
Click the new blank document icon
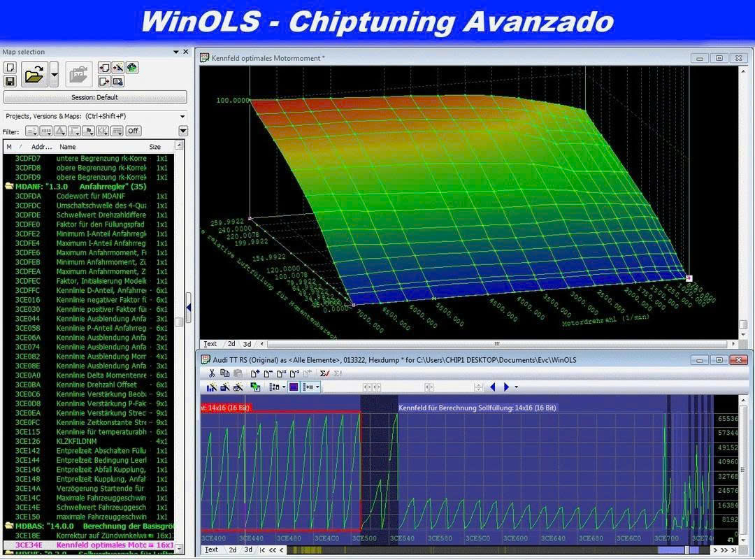click(x=10, y=68)
